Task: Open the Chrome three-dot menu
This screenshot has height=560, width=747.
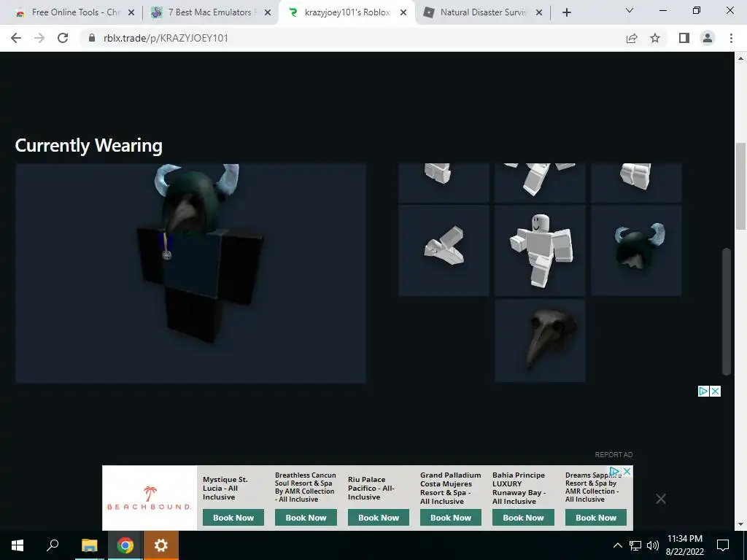Action: click(x=731, y=38)
